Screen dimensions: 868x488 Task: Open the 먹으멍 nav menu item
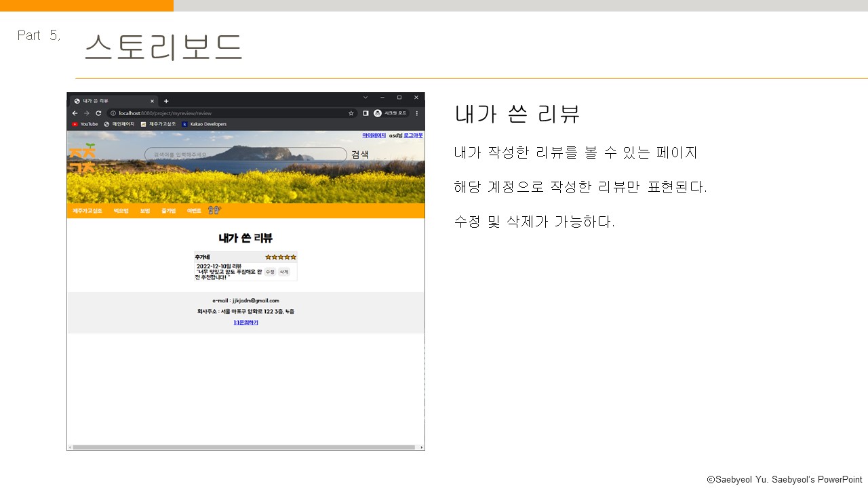(121, 211)
